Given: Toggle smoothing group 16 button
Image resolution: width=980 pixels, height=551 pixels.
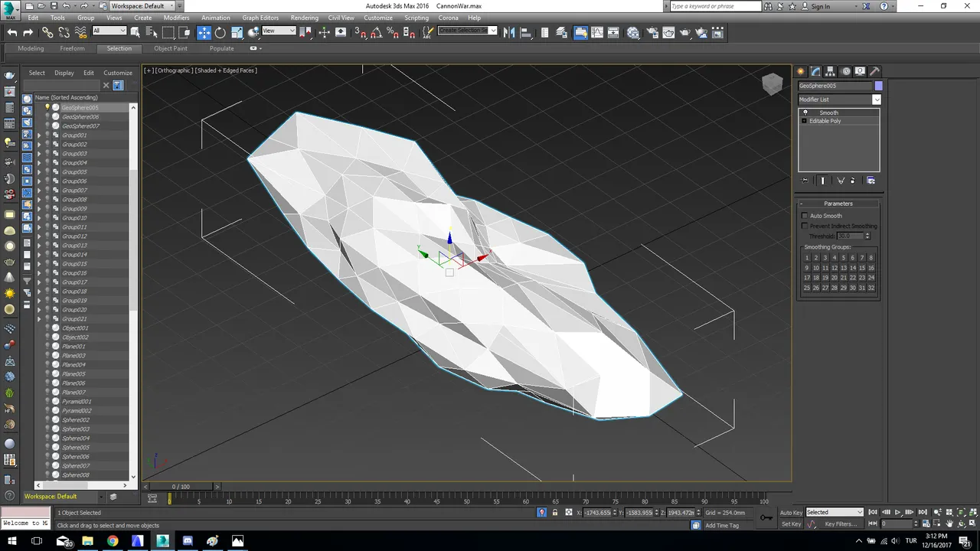Looking at the screenshot, I should 871,268.
